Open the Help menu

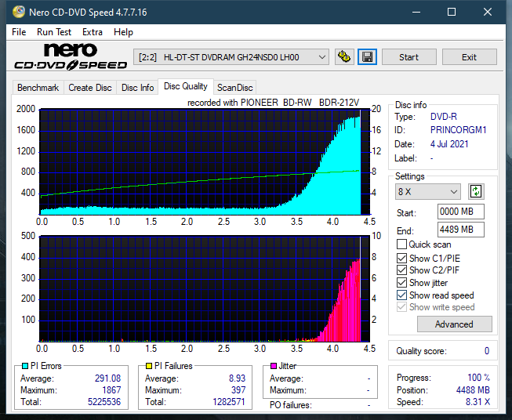(123, 32)
